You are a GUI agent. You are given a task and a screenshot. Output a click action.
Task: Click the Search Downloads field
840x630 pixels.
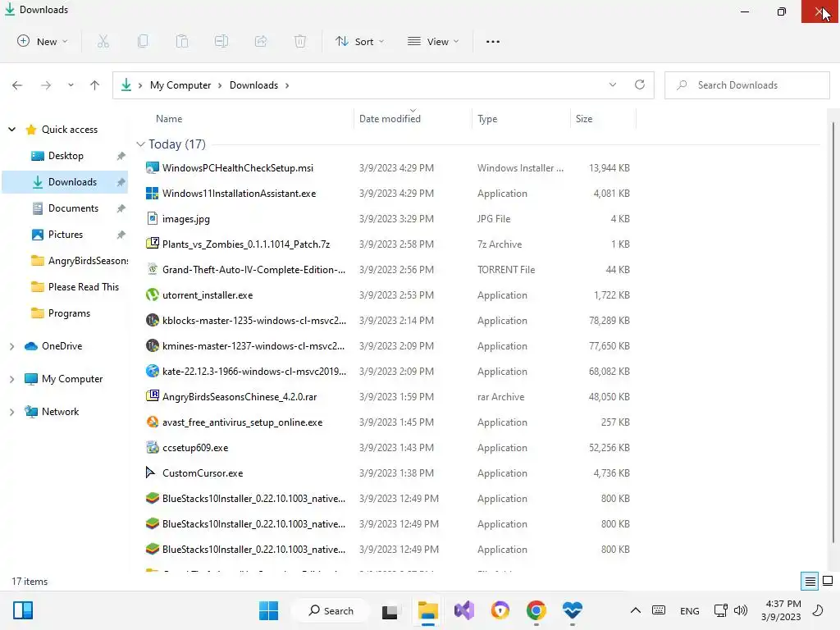(x=746, y=85)
